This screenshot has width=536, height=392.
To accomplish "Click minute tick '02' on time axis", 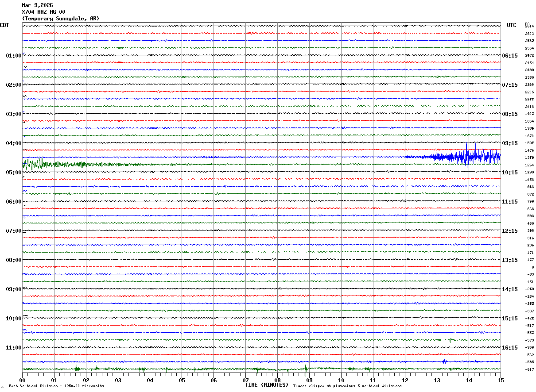I will (86, 380).
